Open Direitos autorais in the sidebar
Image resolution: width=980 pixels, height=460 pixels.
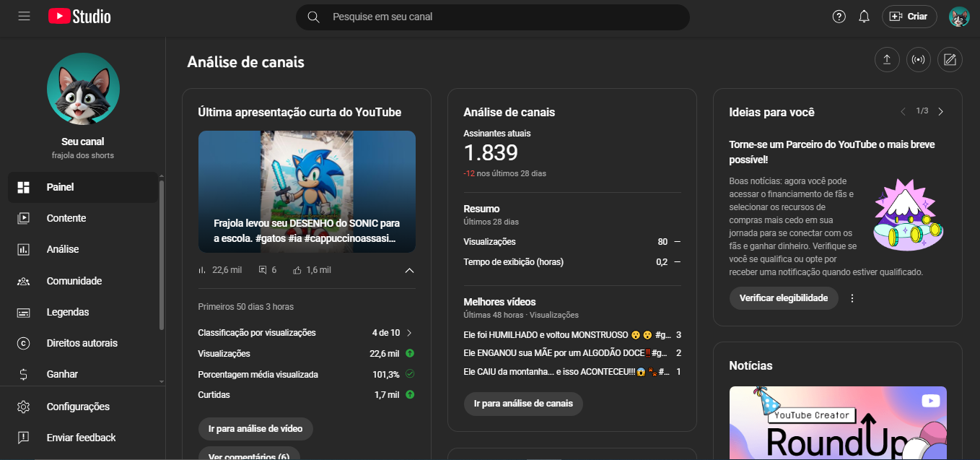[x=83, y=343]
